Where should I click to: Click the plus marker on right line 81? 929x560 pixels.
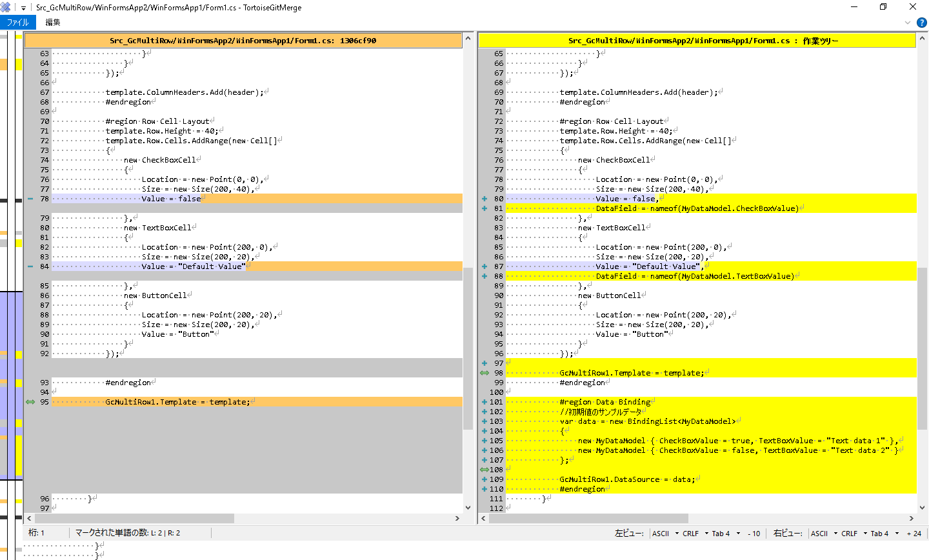coord(484,208)
